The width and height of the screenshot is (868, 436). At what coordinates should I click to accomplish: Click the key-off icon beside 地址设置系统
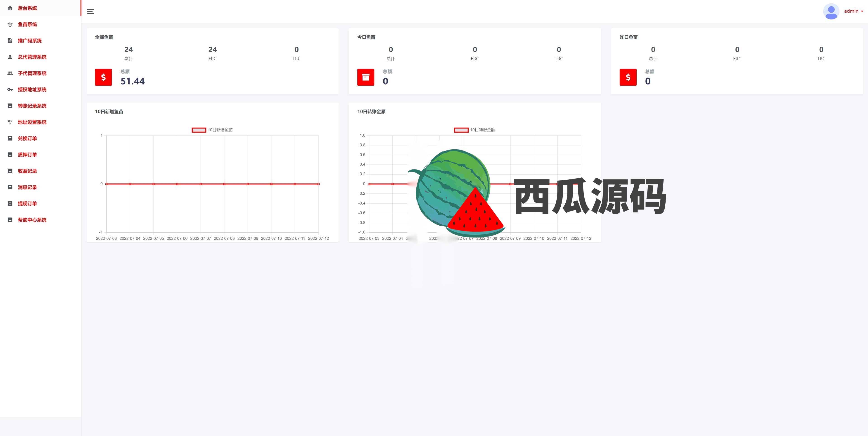10,122
